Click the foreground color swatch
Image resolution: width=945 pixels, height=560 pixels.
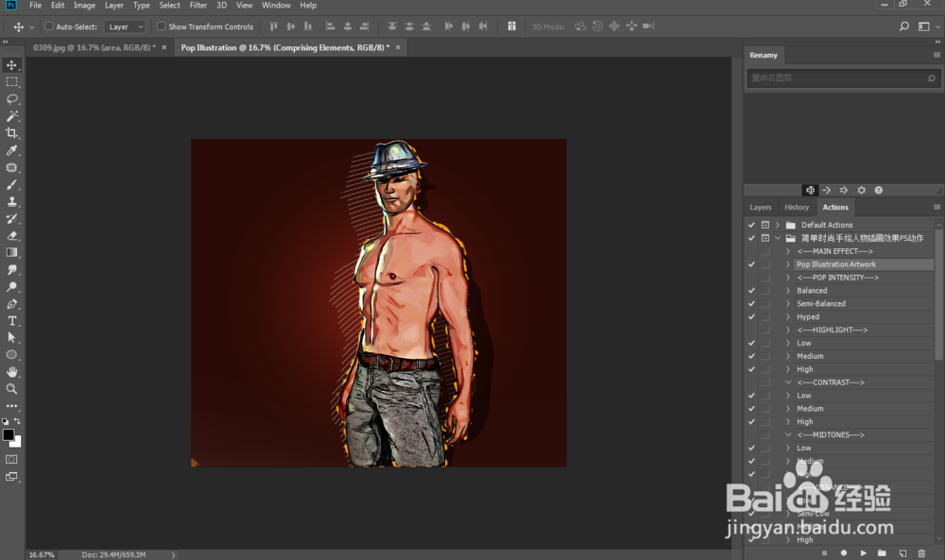[x=9, y=434]
